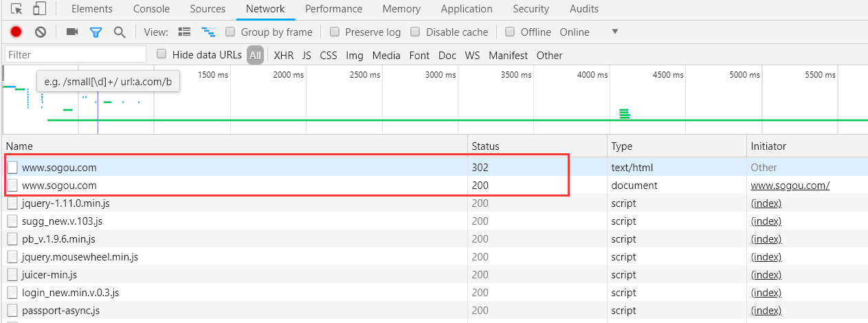Viewport: 868px width, 323px height.
Task: Use large request rows view icon
Action: tap(184, 32)
